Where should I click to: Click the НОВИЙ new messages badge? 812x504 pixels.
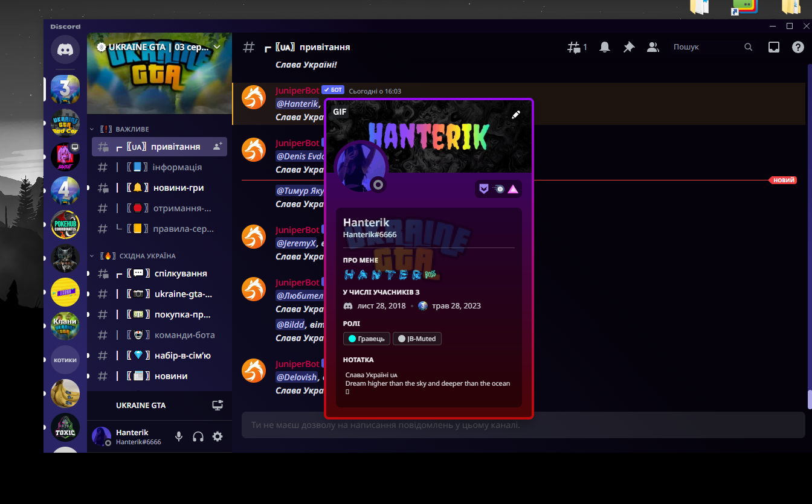tap(784, 180)
